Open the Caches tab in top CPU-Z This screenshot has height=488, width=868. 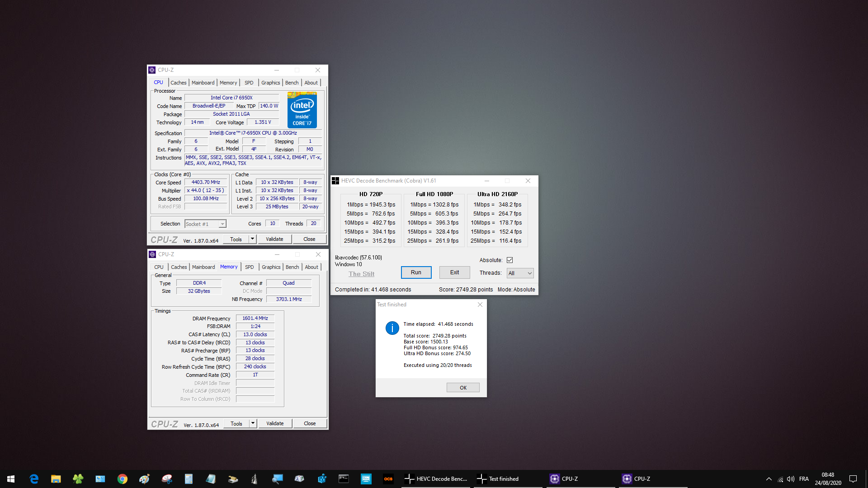pos(178,83)
